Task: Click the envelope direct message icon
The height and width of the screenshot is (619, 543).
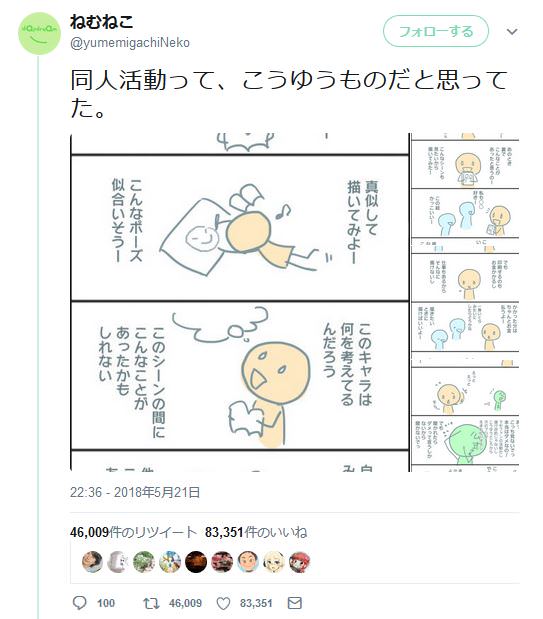Action: pyautogui.click(x=295, y=603)
